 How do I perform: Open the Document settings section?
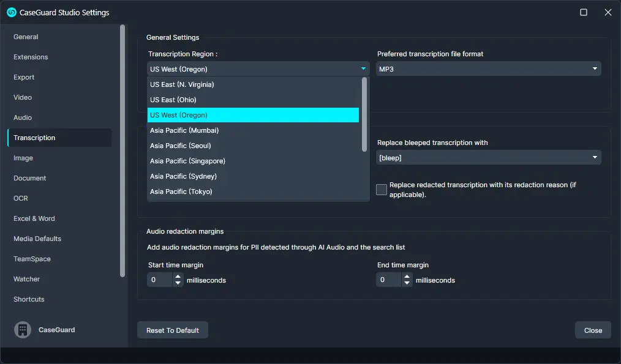[x=59, y=178]
